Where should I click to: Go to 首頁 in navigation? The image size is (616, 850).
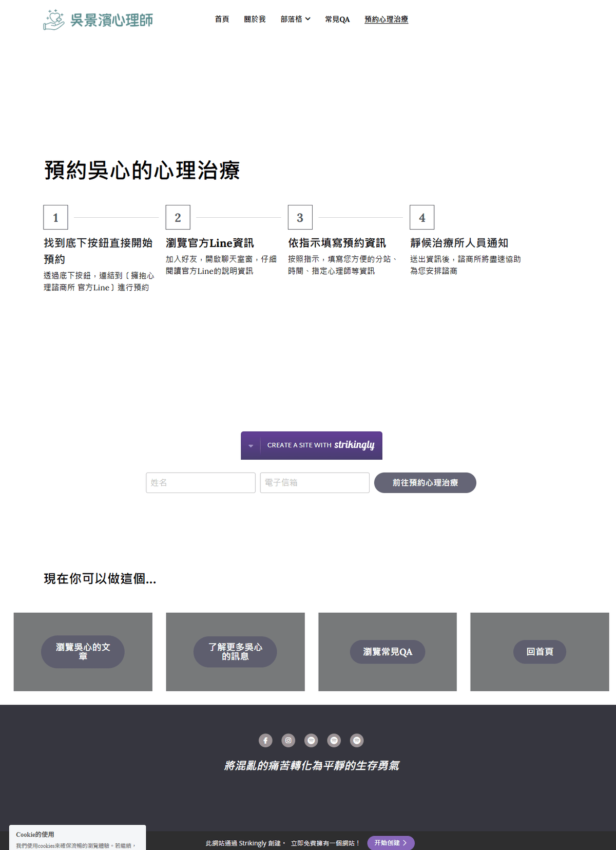(x=222, y=19)
